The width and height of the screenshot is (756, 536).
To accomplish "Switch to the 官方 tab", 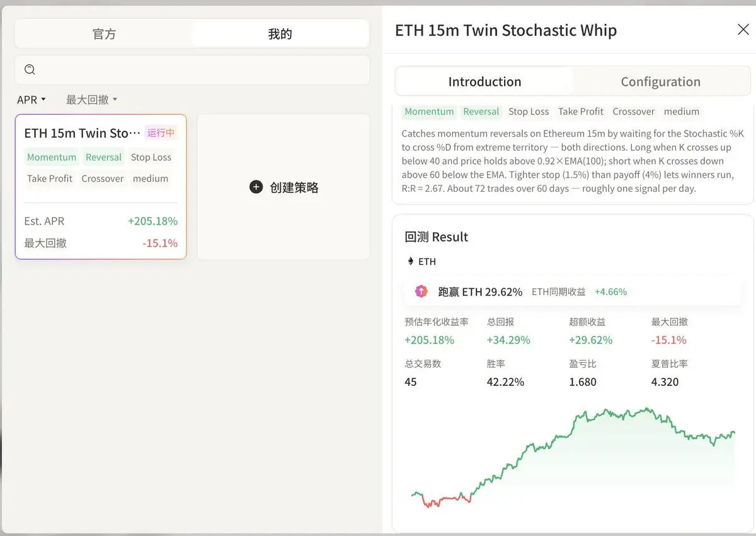I will click(x=104, y=34).
